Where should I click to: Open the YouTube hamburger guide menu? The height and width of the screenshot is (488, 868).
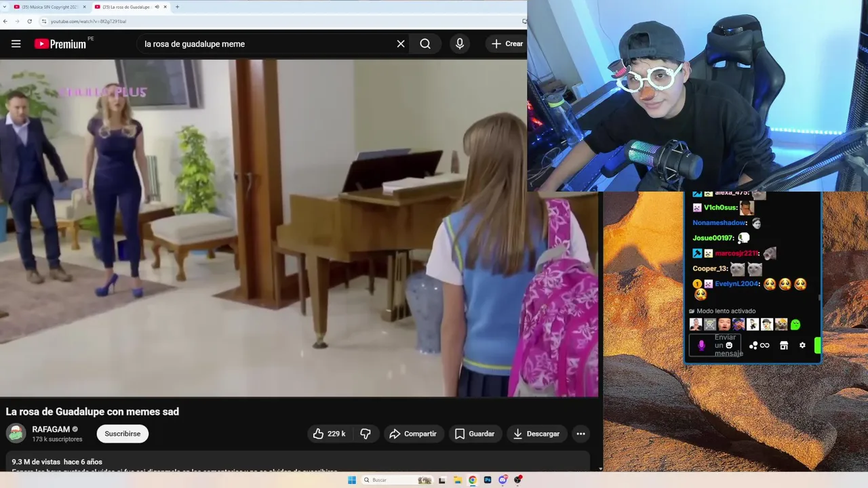tap(16, 44)
